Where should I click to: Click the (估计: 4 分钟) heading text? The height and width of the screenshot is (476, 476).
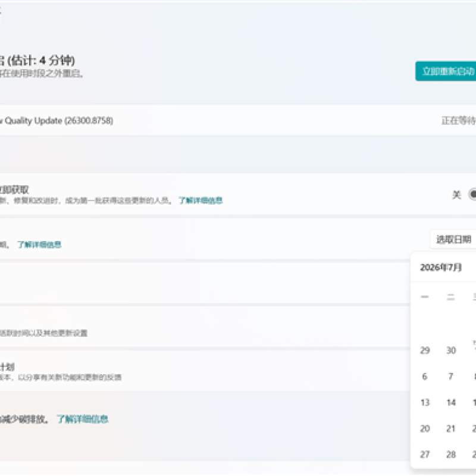coord(41,61)
